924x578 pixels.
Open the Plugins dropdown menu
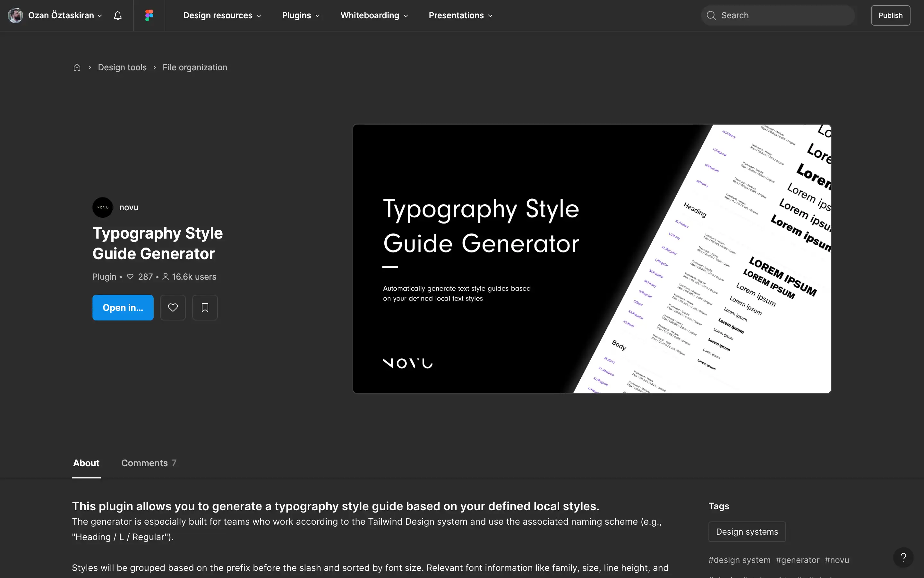coord(301,15)
